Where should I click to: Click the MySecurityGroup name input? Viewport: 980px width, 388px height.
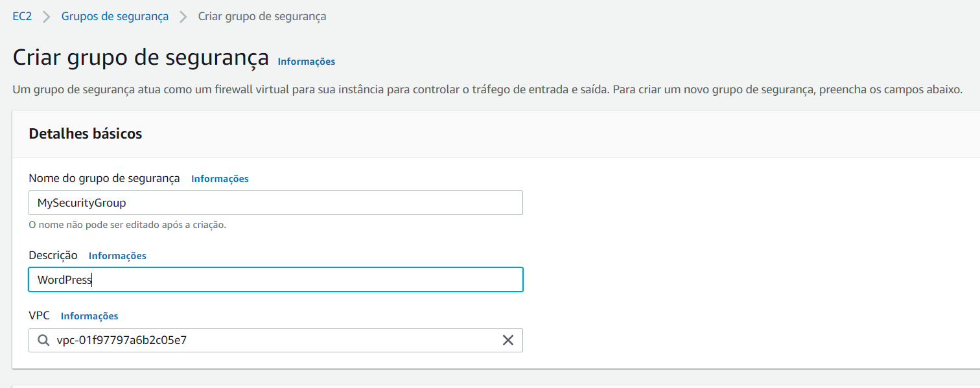point(275,203)
